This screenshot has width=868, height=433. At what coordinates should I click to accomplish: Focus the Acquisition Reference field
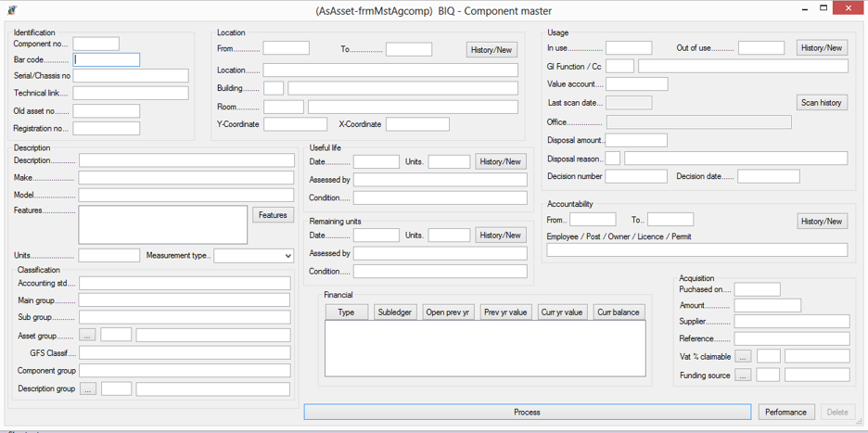tap(792, 338)
